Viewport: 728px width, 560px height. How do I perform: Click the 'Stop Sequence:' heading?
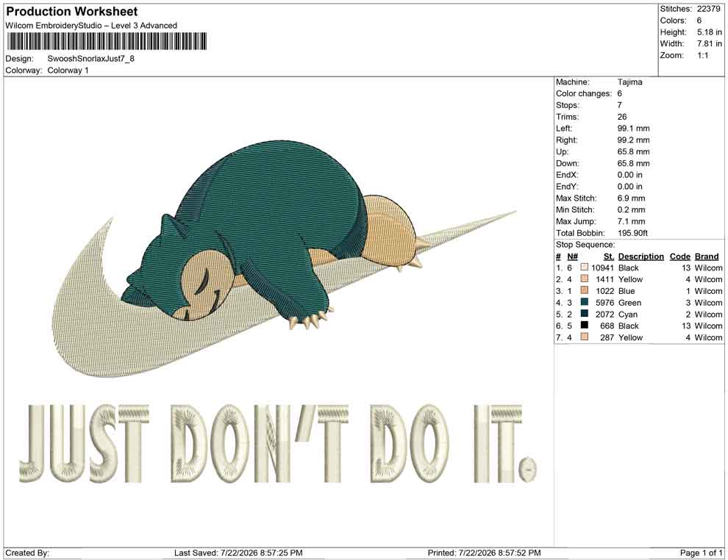click(585, 245)
